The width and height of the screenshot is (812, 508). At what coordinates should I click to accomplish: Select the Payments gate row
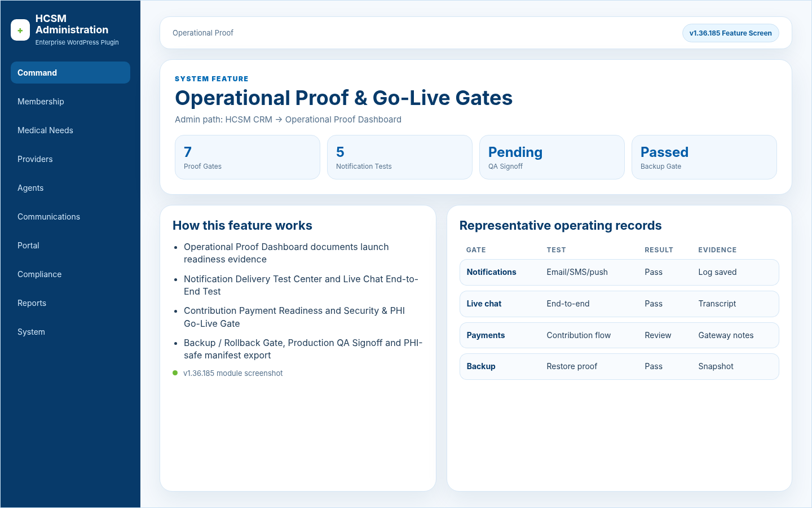click(x=619, y=335)
